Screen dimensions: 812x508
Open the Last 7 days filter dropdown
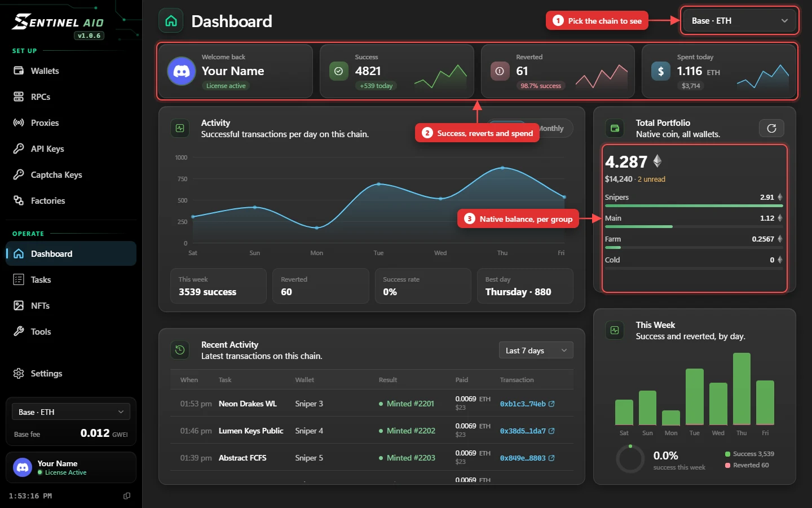(536, 351)
